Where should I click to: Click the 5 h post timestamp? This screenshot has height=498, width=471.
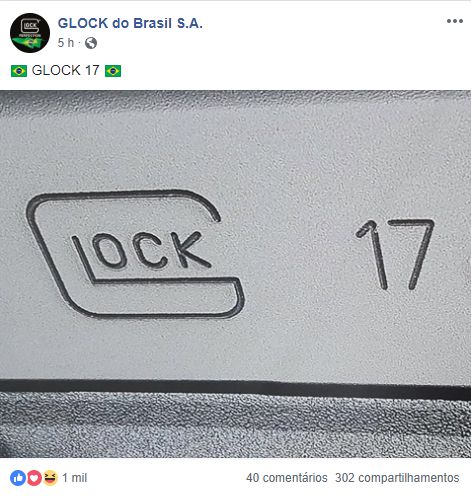click(x=65, y=43)
